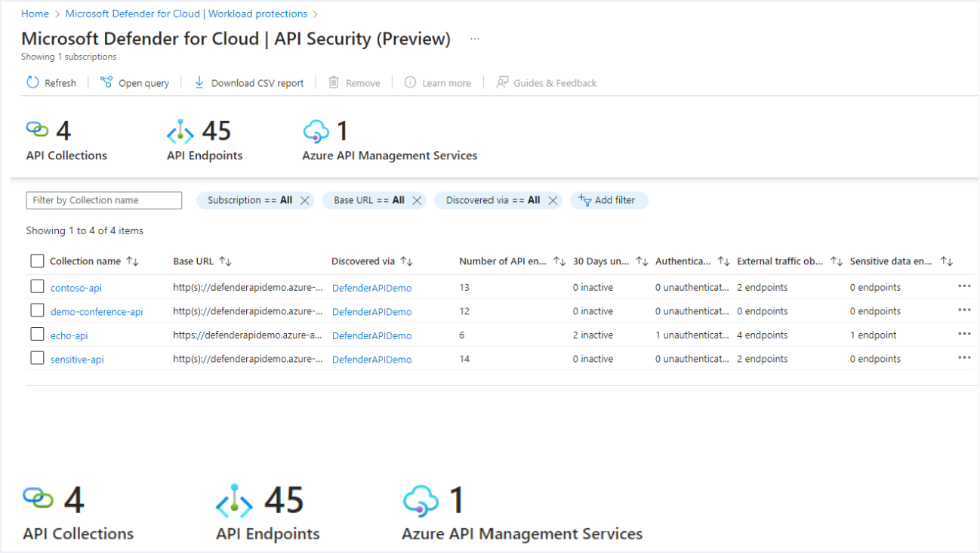Image resolution: width=980 pixels, height=553 pixels.
Task: Click in the Filter by Collection name field
Action: 104,200
